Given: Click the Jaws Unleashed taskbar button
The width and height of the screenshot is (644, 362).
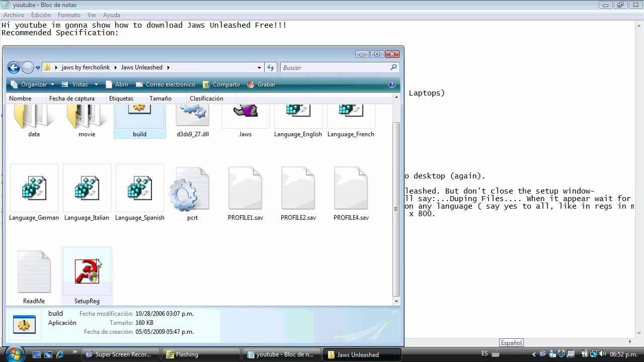Looking at the screenshot, I should [x=362, y=354].
